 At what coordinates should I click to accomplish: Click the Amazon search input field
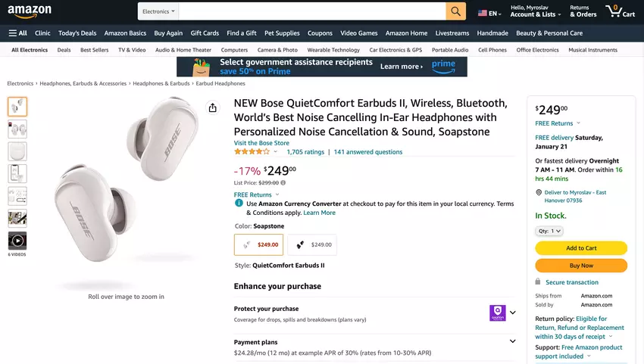tap(312, 11)
